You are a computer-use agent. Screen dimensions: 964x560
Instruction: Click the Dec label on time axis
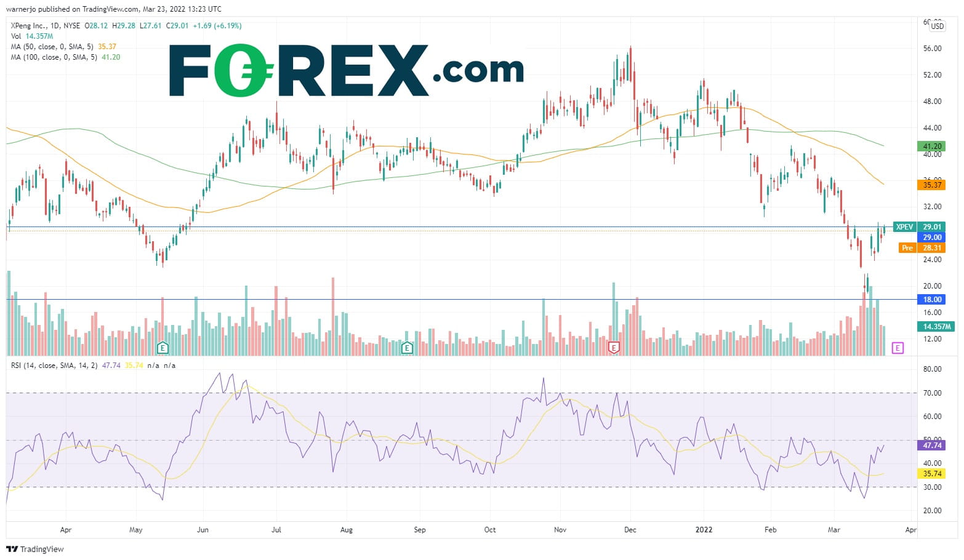tap(630, 530)
